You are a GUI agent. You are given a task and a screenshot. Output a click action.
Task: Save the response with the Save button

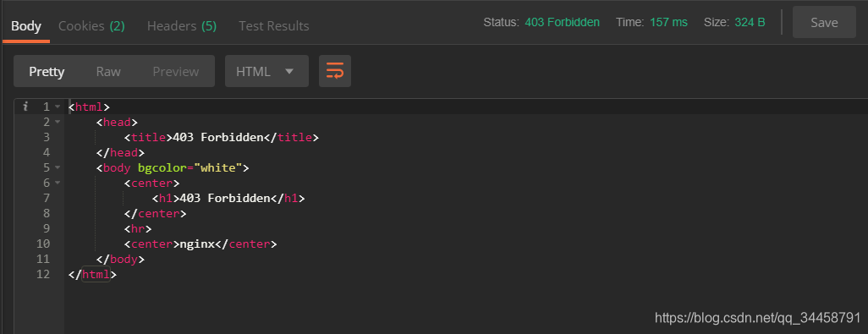pyautogui.click(x=824, y=23)
